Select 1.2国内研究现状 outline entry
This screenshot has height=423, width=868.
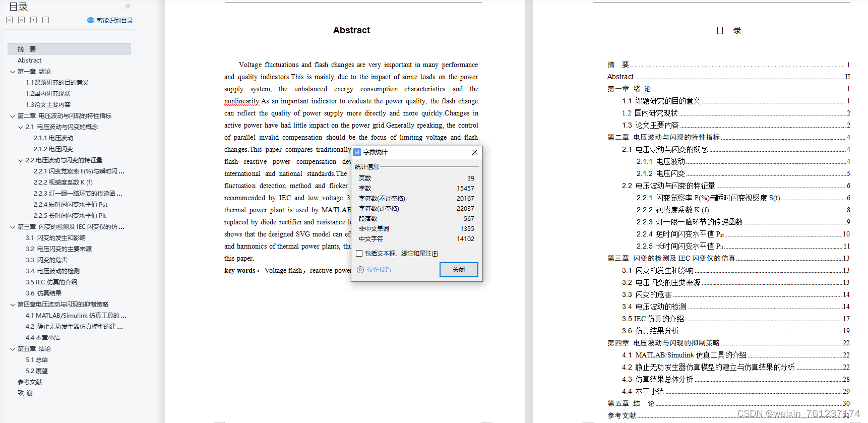pos(48,94)
